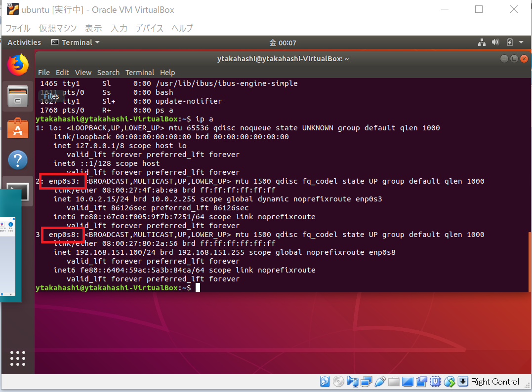Open the shared folders icon in VirtualBox statusbar
This screenshot has height=392, width=532.
[x=394, y=381]
